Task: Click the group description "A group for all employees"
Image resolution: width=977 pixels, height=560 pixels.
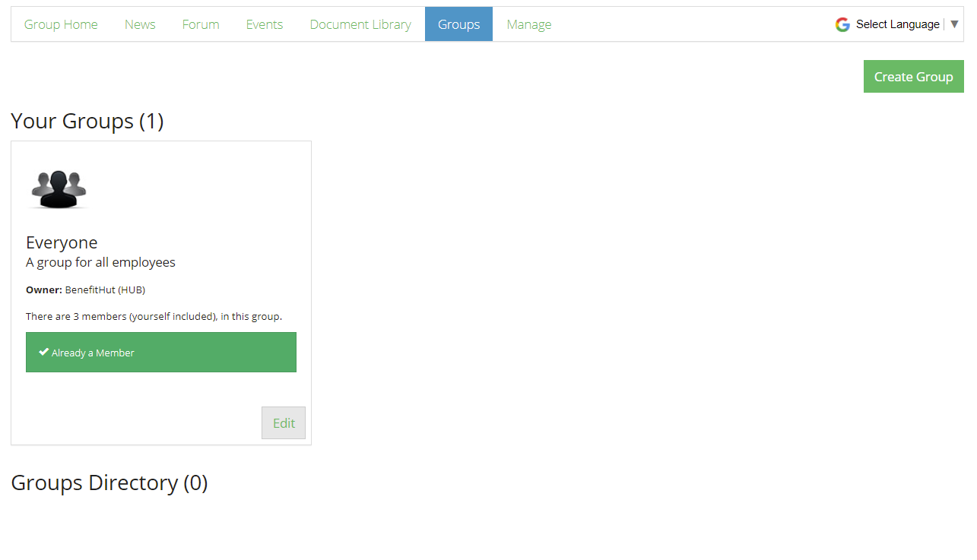Action: point(100,262)
